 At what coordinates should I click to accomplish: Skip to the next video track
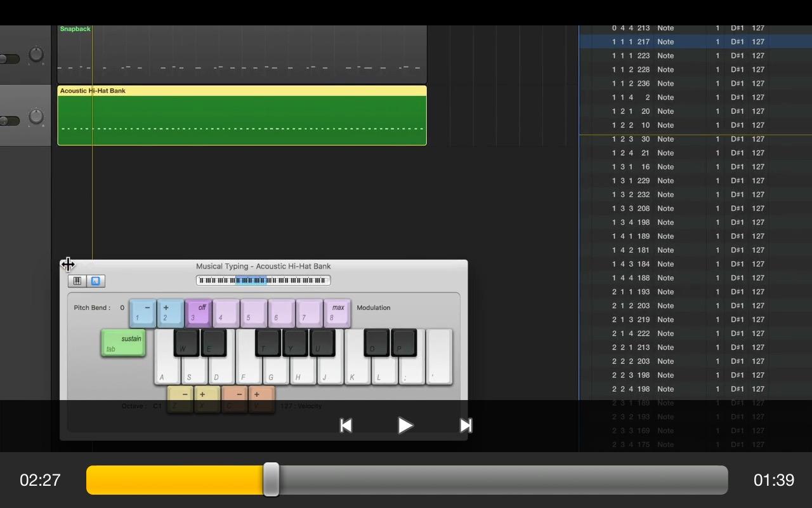tap(466, 425)
